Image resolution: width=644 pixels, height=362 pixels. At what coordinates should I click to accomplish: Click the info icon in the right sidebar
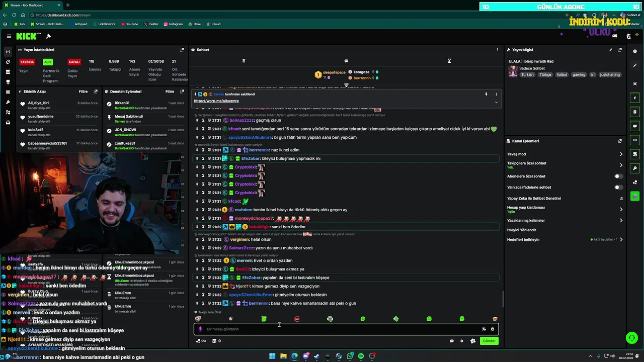(x=635, y=52)
